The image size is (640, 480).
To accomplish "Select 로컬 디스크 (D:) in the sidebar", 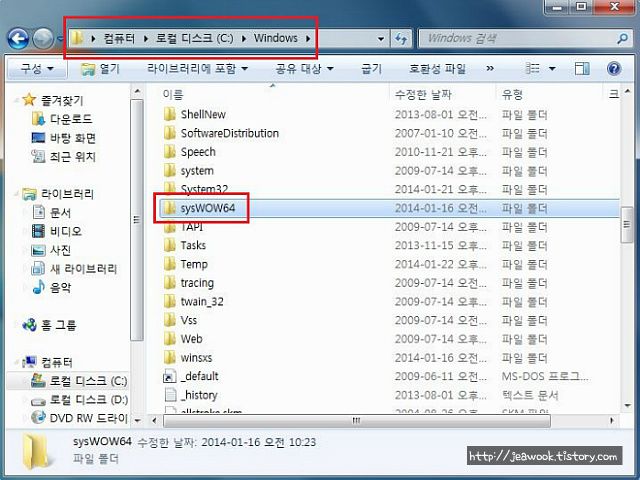I will click(x=88, y=400).
